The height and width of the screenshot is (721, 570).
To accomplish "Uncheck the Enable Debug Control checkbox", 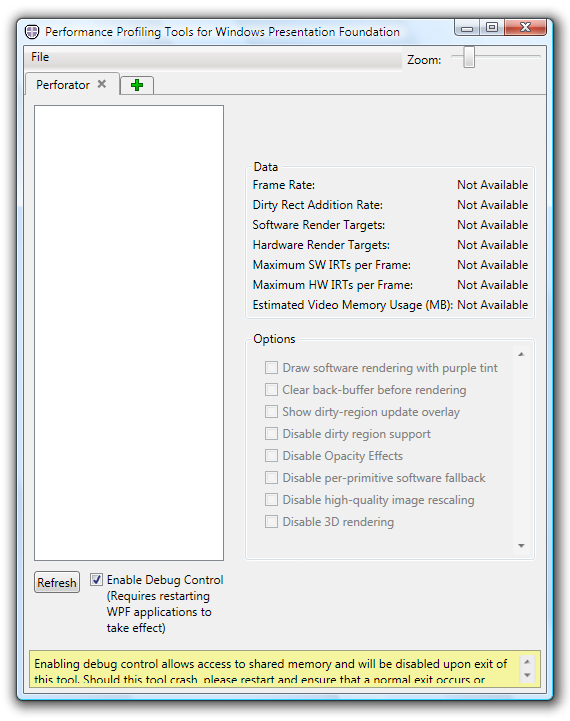I will tap(97, 579).
